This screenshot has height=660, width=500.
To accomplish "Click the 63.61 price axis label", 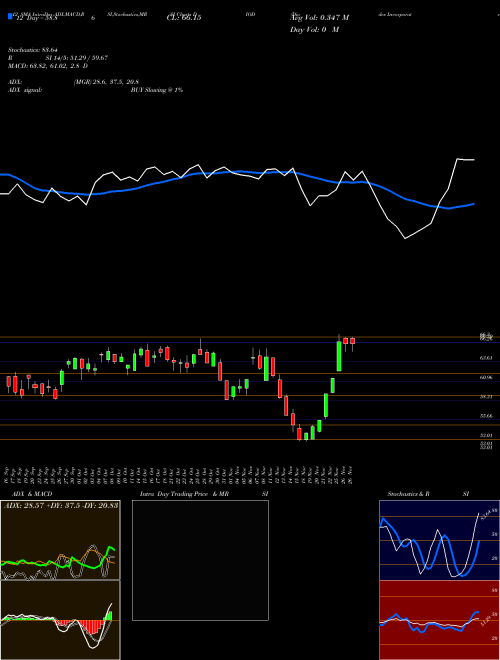I will (x=486, y=358).
